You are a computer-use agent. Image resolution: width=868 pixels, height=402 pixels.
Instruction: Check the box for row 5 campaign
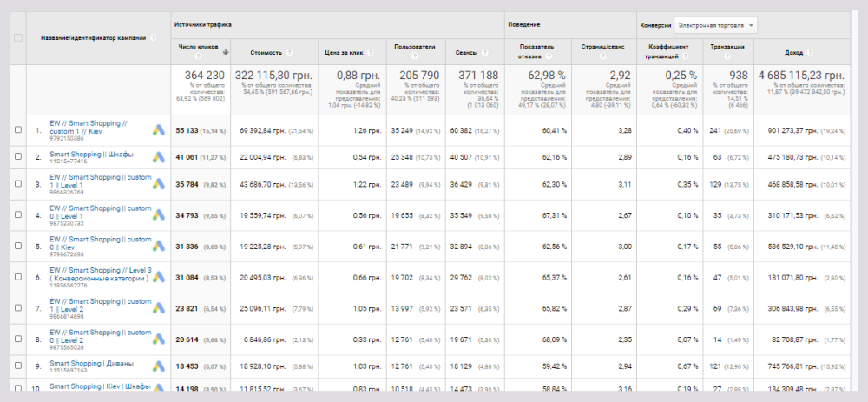point(18,247)
